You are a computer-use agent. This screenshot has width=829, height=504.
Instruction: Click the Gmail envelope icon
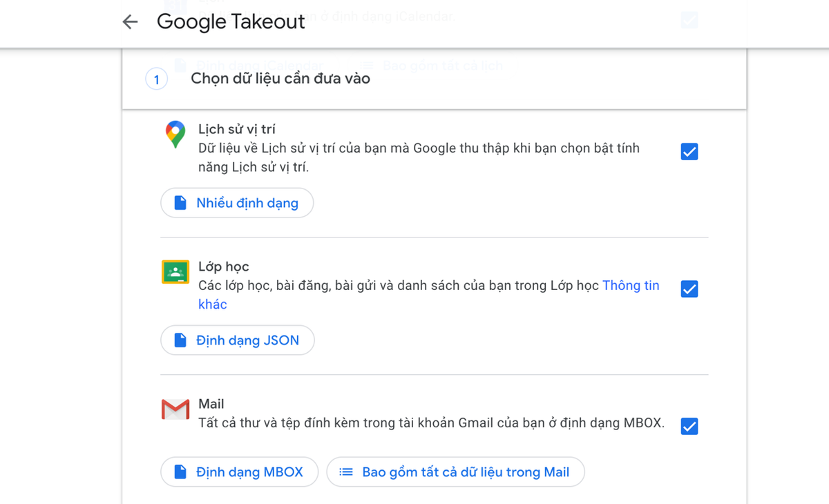[175, 409]
